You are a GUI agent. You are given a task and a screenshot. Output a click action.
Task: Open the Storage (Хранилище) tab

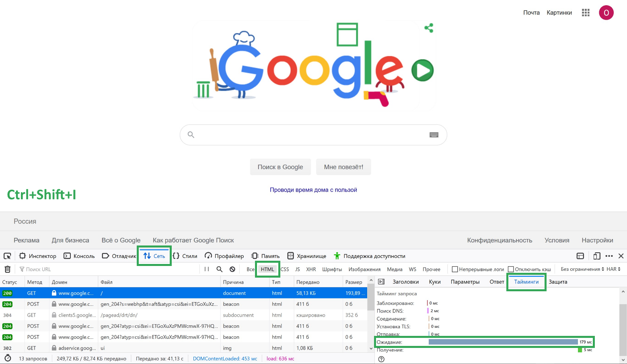[x=307, y=256]
